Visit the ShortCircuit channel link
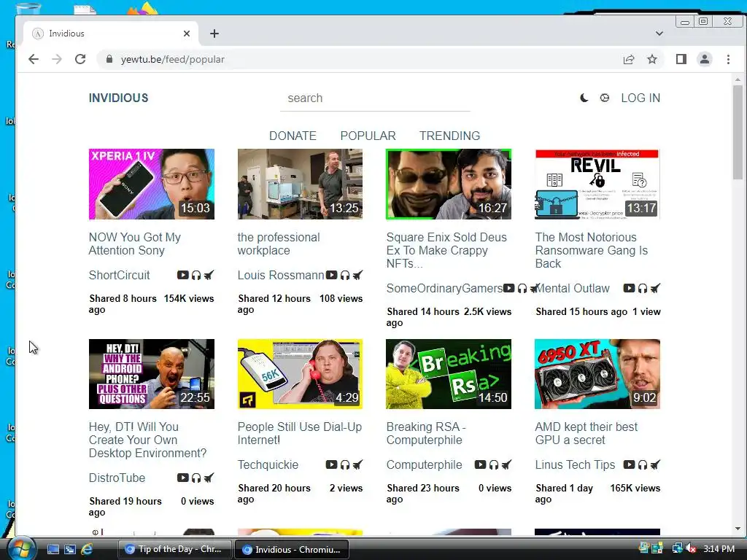Image resolution: width=747 pixels, height=560 pixels. (x=119, y=275)
